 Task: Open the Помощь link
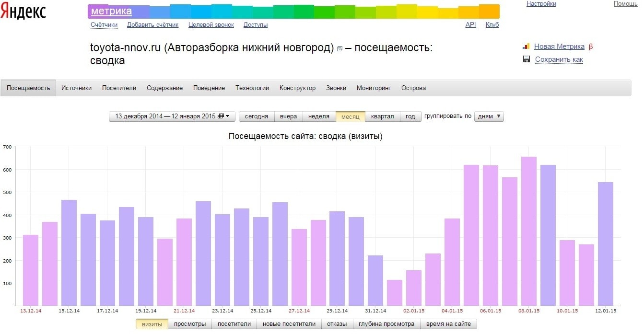click(626, 4)
